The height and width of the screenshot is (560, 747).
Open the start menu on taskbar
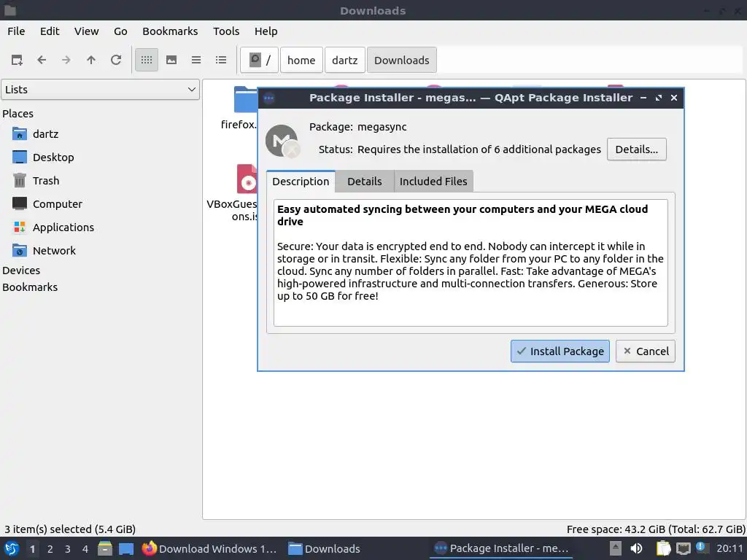(11, 549)
